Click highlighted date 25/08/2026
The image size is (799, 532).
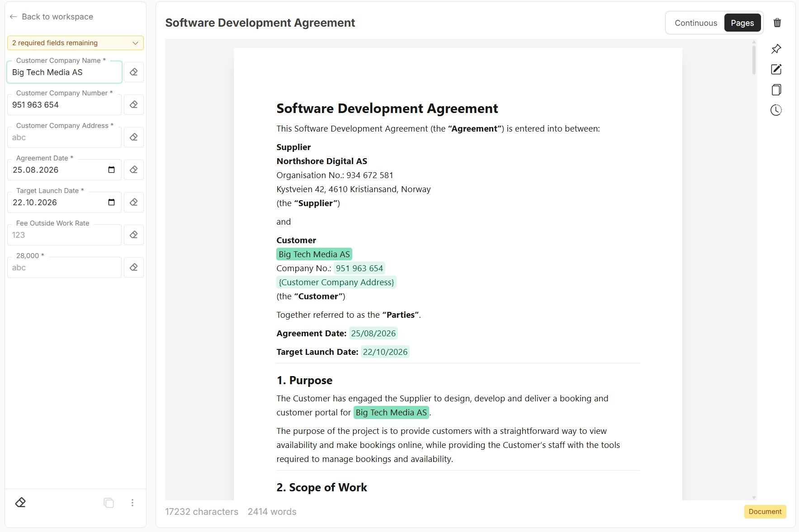[373, 333]
